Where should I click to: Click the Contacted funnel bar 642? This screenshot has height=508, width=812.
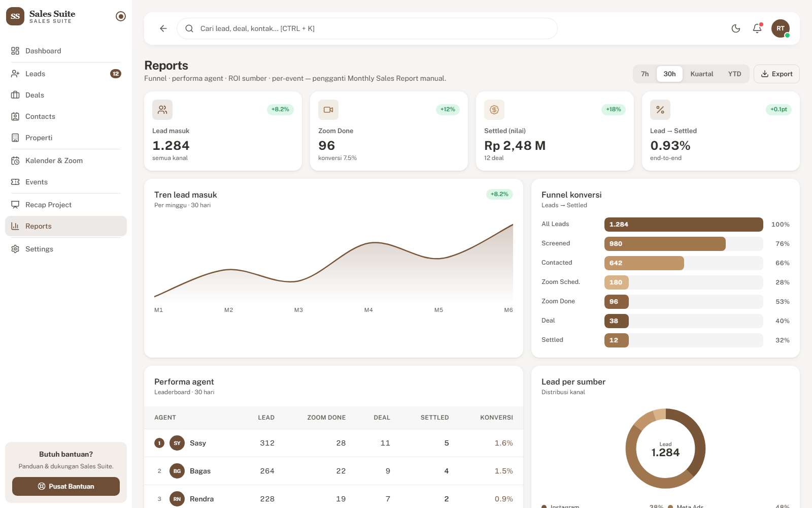pos(644,263)
